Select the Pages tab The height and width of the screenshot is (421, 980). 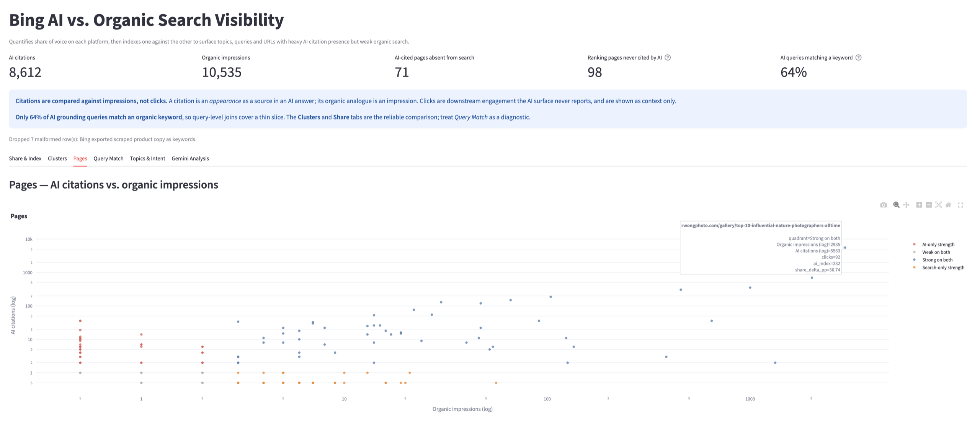[80, 158]
